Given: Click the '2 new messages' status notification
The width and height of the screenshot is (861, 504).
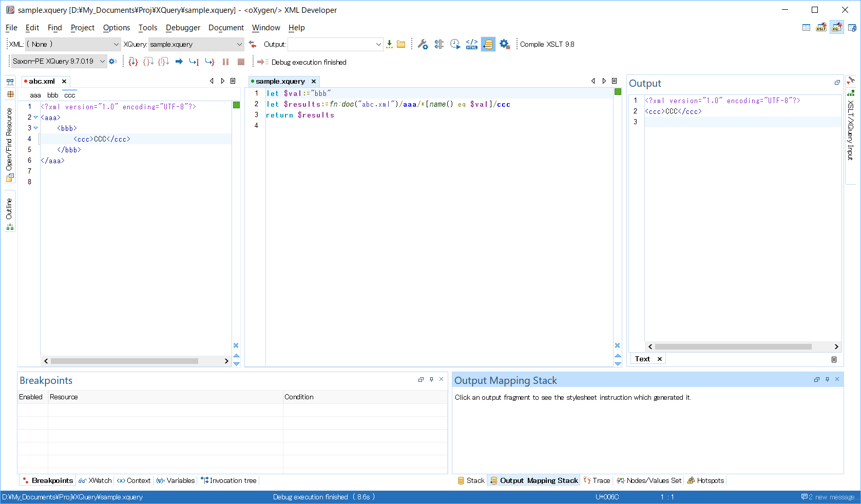Looking at the screenshot, I should tap(829, 497).
